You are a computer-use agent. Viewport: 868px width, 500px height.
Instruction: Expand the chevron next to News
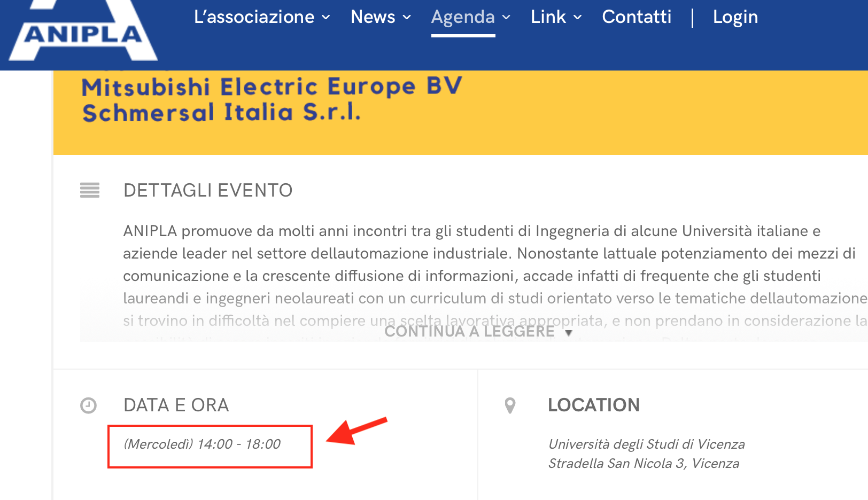407,18
